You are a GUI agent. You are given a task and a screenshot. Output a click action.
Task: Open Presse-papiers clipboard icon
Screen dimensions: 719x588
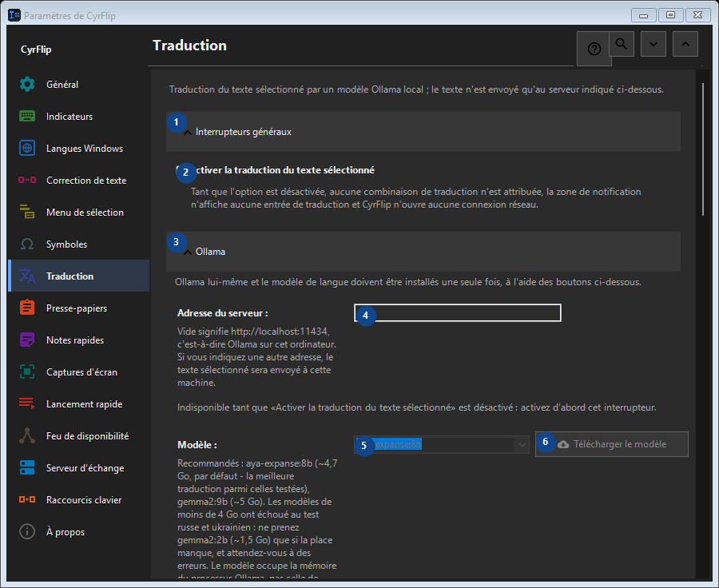27,308
